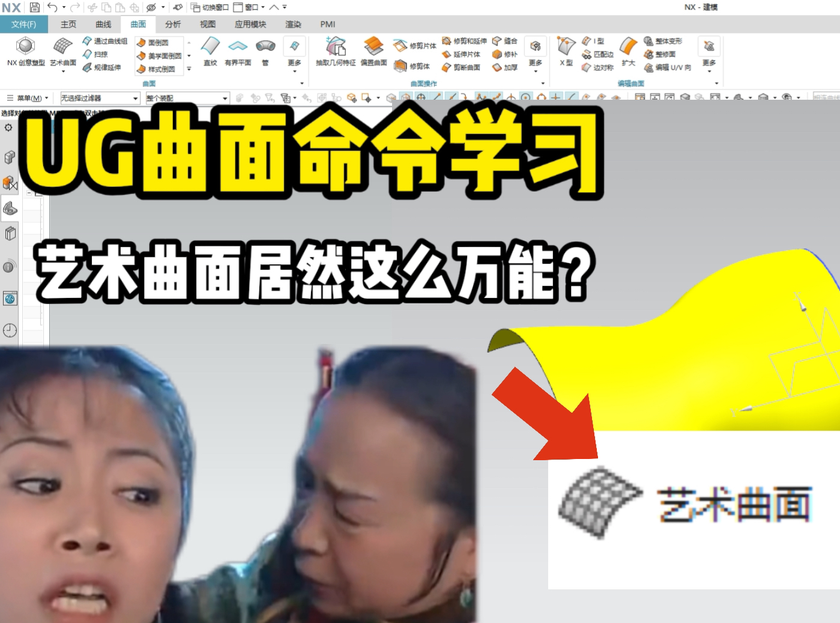Screen dimensions: 840x623
Task: Click the Undo arrow icon
Action: point(53,7)
